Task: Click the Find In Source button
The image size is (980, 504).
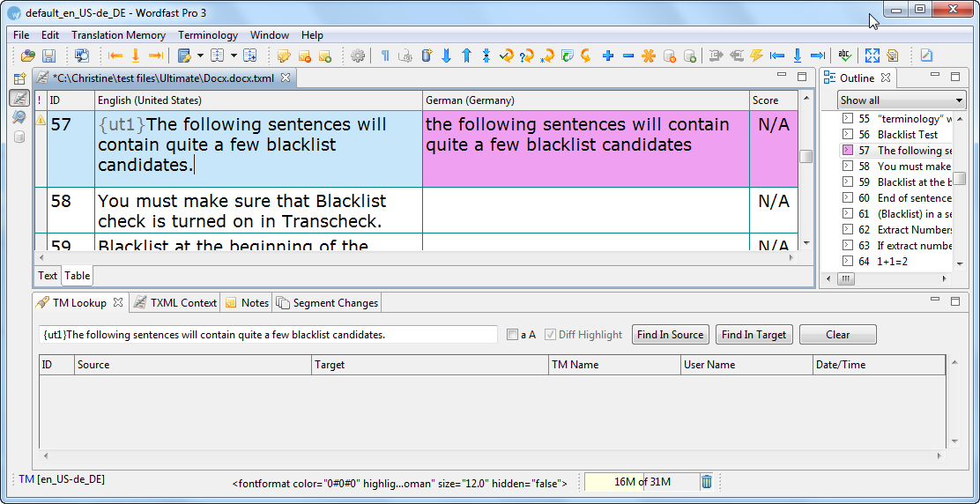Action: click(671, 335)
